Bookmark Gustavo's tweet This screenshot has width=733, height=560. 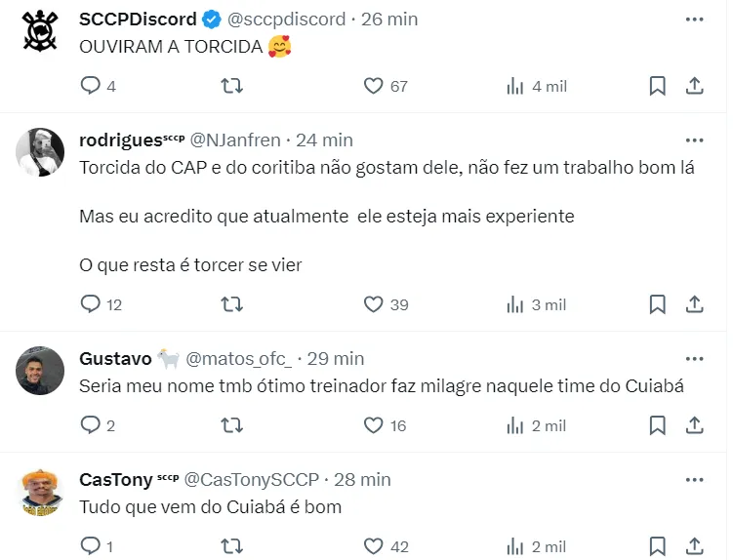[658, 425]
